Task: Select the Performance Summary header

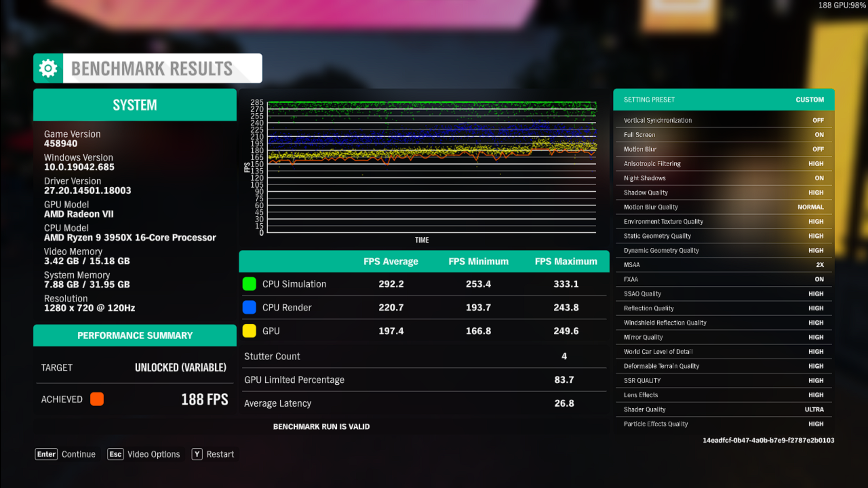Action: tap(135, 335)
